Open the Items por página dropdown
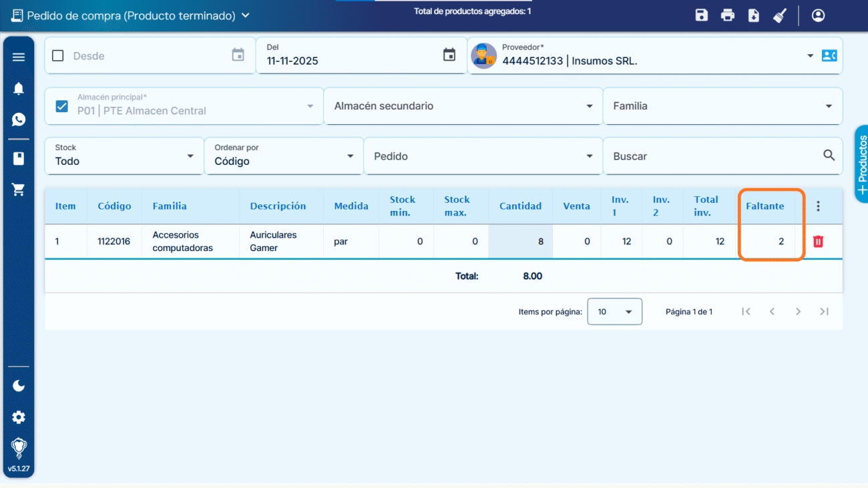The width and height of the screenshot is (868, 488). (x=614, y=312)
